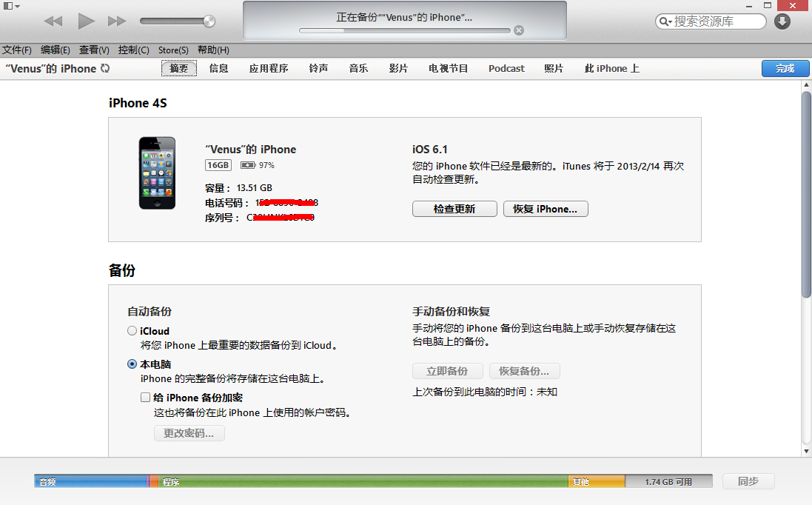Cancel the backup with the X icon
This screenshot has height=505, width=812.
point(519,30)
